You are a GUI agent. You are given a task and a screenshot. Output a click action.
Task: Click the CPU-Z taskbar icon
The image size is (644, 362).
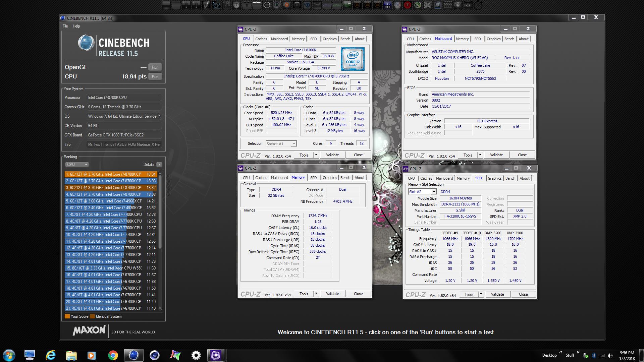(x=215, y=355)
